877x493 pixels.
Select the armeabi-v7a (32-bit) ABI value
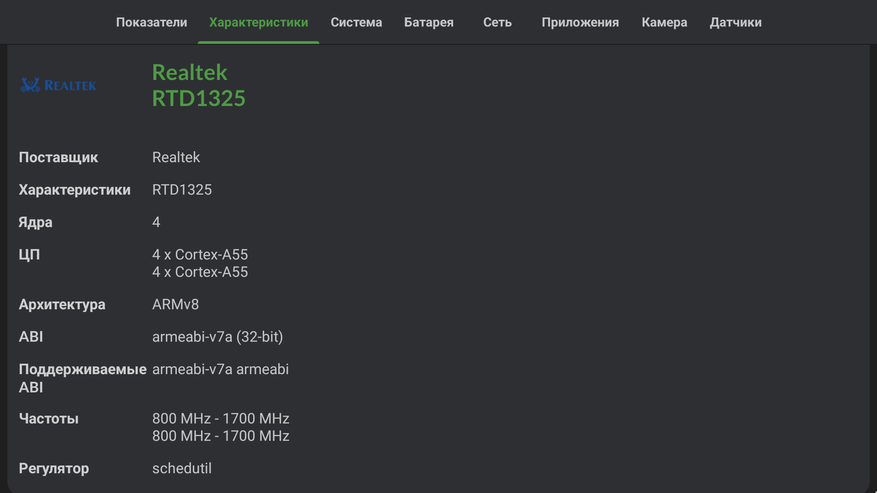217,337
